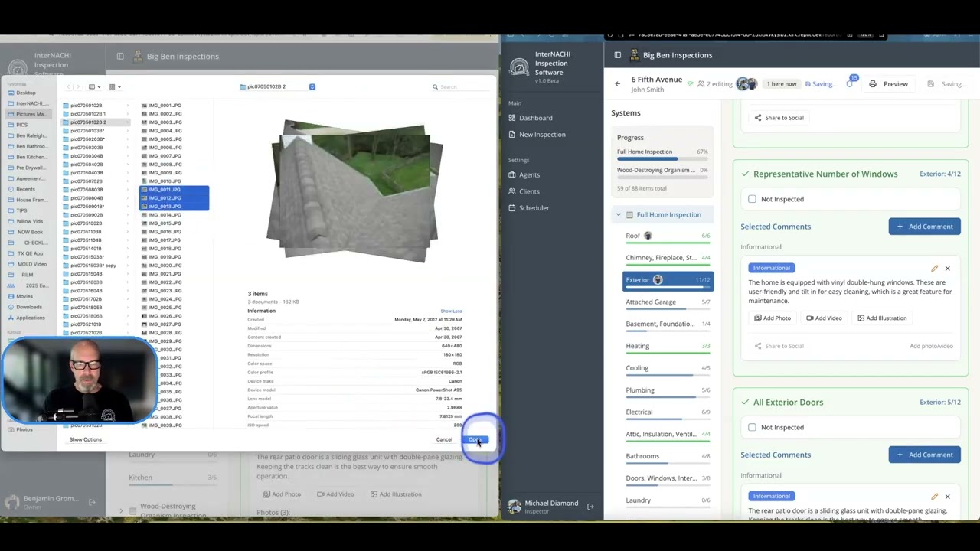980x551 pixels.
Task: Click Open button in file dialog
Action: coord(475,440)
